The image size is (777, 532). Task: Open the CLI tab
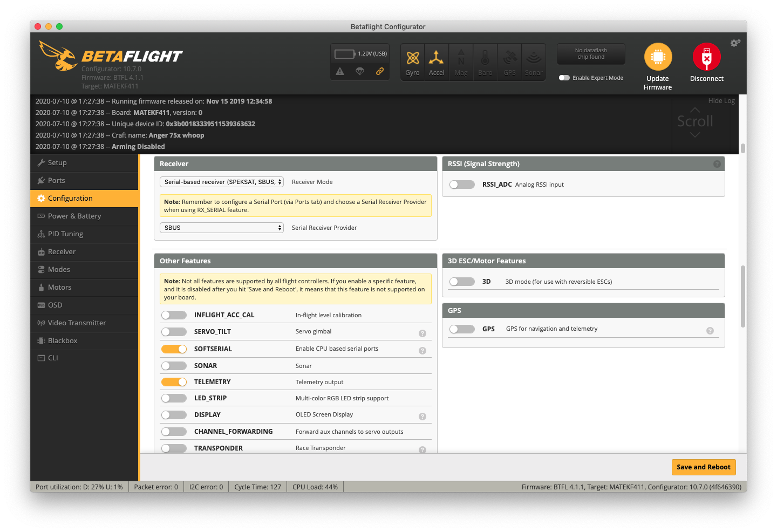(x=84, y=358)
